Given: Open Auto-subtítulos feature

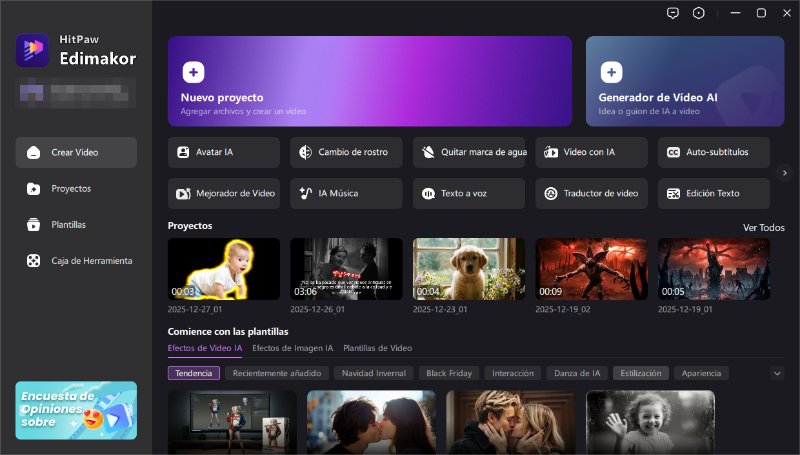Looking at the screenshot, I should click(714, 152).
